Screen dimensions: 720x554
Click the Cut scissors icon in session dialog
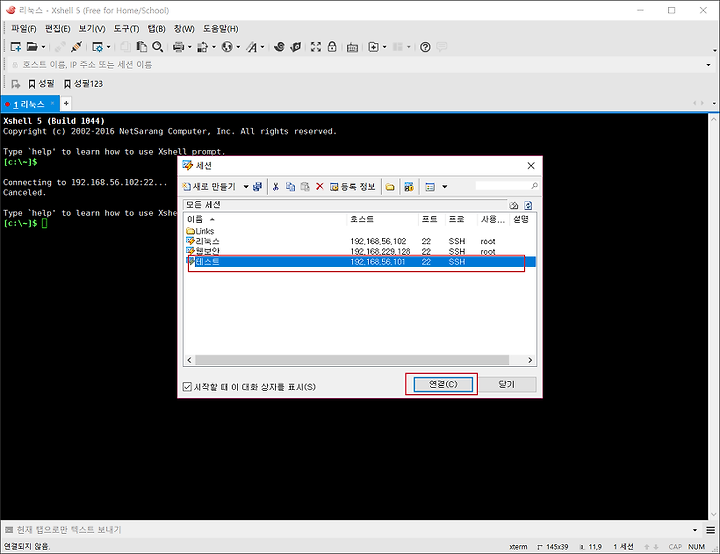click(276, 187)
